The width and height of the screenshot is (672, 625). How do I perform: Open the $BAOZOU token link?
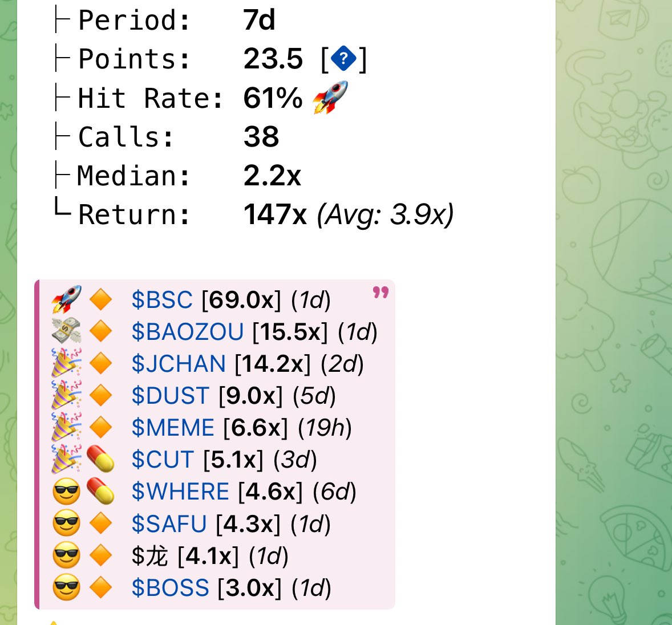[x=188, y=332]
